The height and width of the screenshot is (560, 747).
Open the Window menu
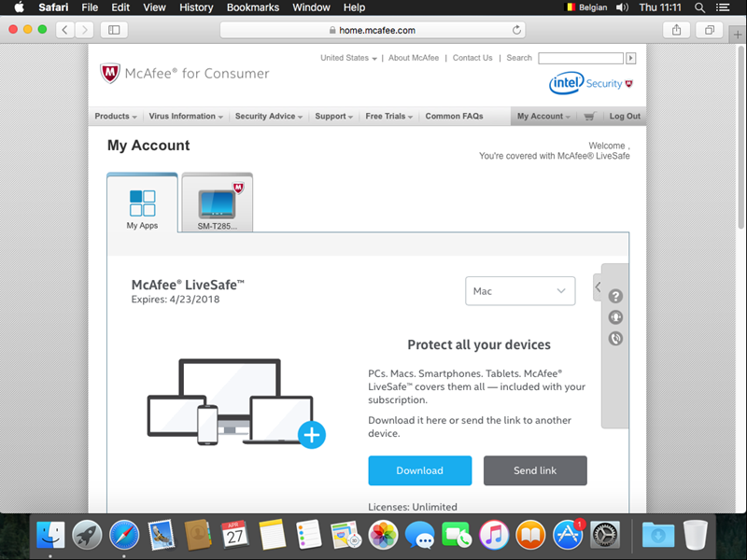[x=311, y=7]
